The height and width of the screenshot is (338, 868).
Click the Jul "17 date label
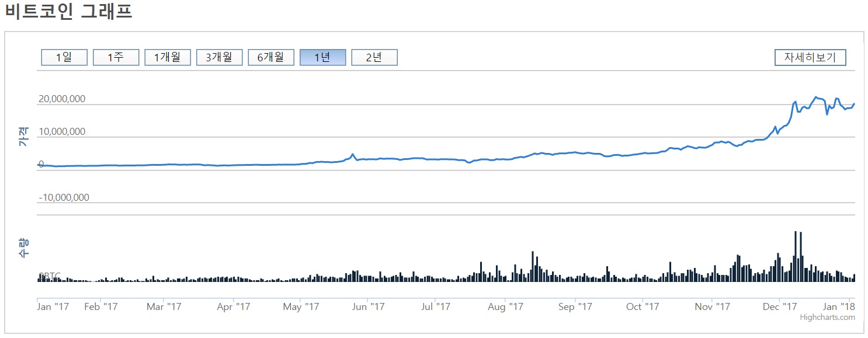click(x=436, y=306)
